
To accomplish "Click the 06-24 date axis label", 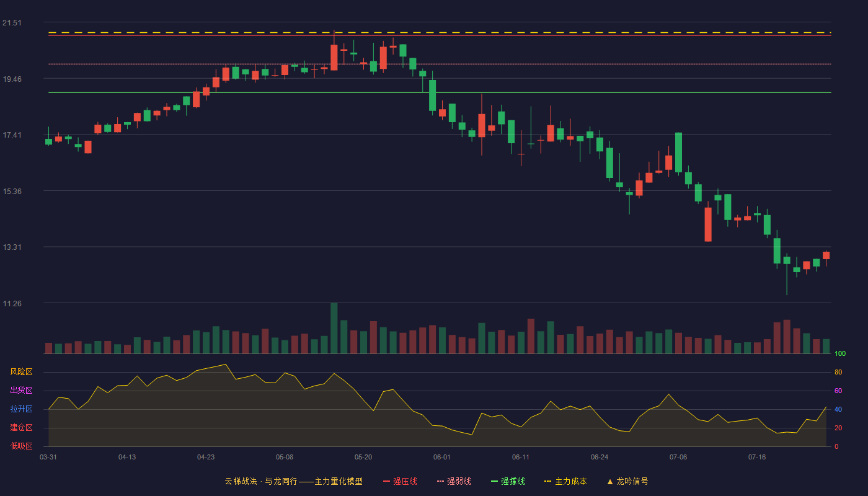I will (x=600, y=457).
